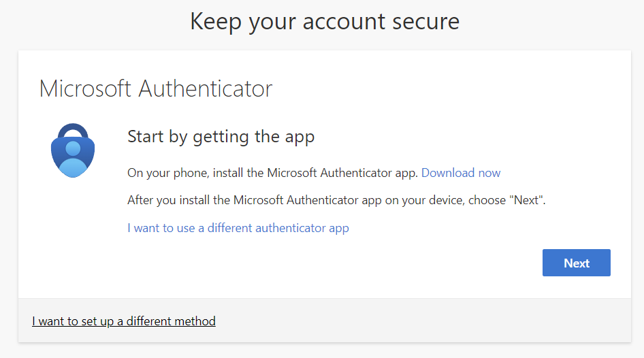Click the On your phone, install instruction text
The height and width of the screenshot is (358, 644).
(272, 173)
